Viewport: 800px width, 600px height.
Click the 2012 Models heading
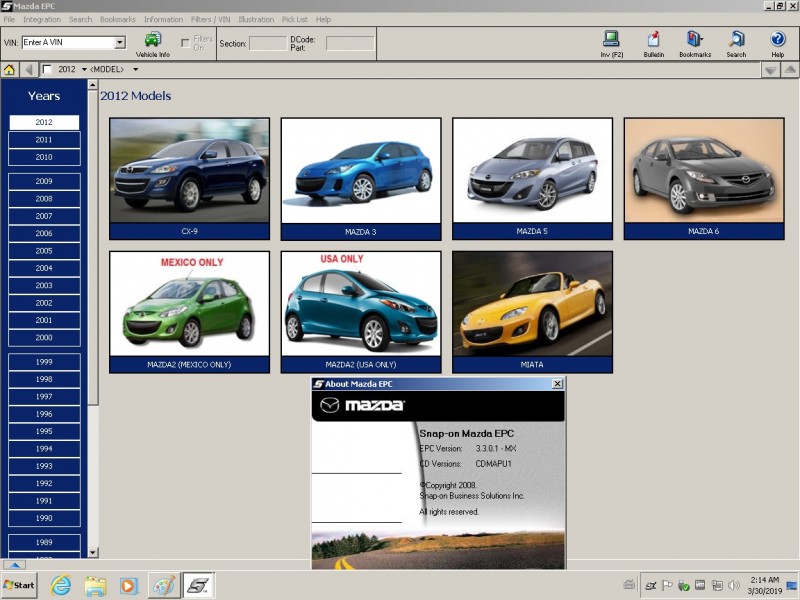(136, 96)
